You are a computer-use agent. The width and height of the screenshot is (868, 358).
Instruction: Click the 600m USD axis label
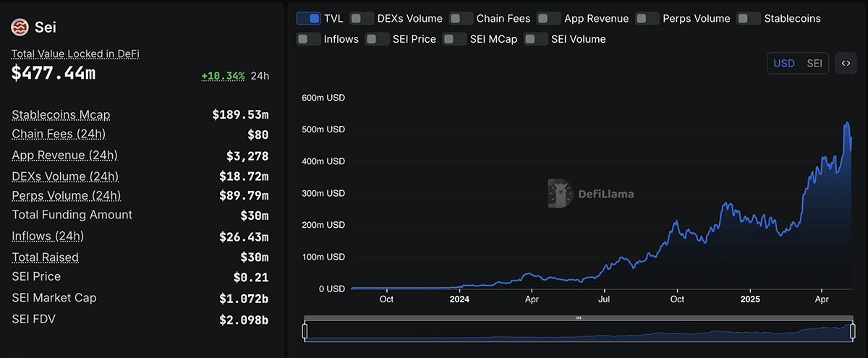click(323, 98)
